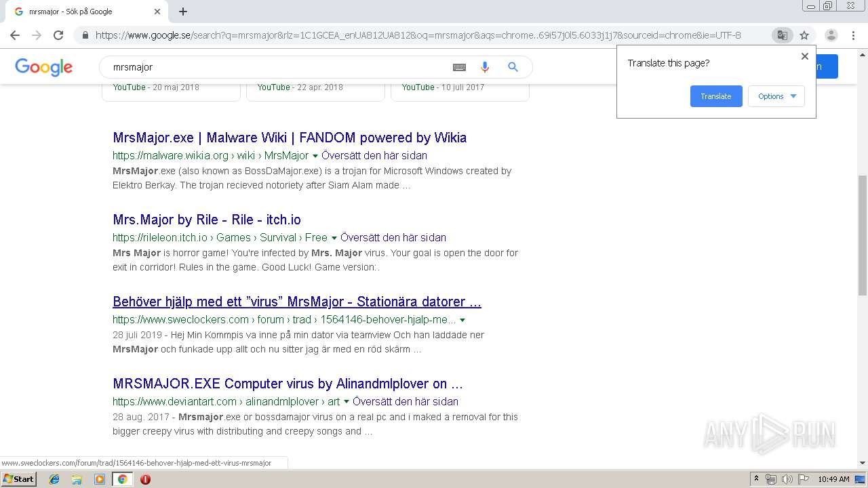
Task: Click the volume speaker tray icon
Action: 787,479
